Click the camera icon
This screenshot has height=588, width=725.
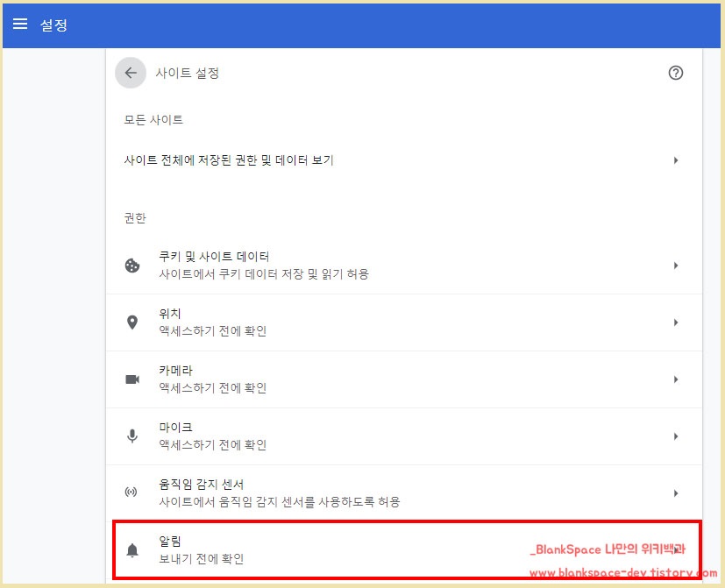[x=132, y=379]
